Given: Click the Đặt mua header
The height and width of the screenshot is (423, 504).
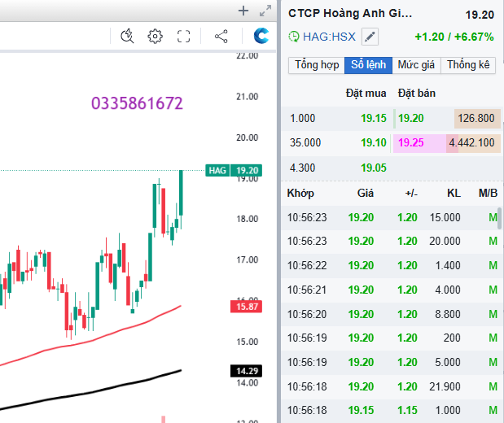Looking at the screenshot, I should point(366,94).
